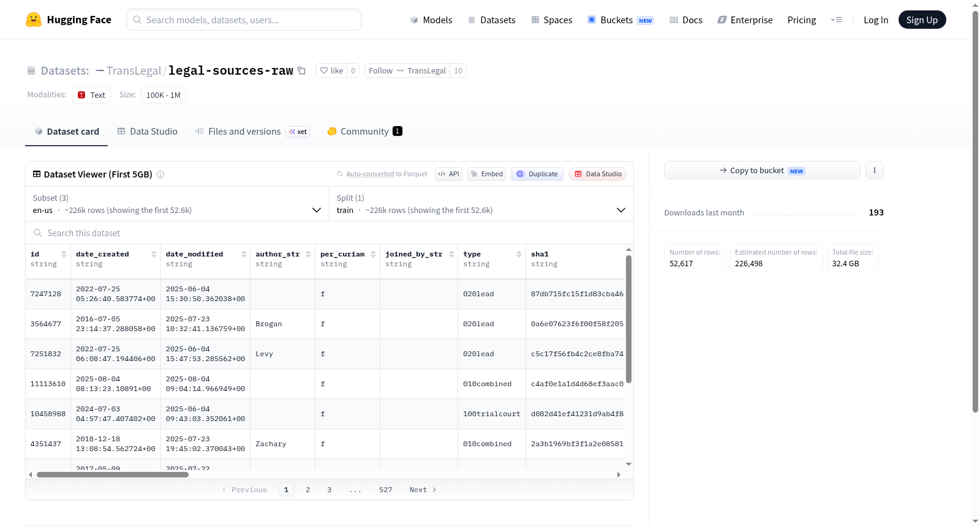
Task: Focus the Search this dataset field
Action: coord(330,233)
